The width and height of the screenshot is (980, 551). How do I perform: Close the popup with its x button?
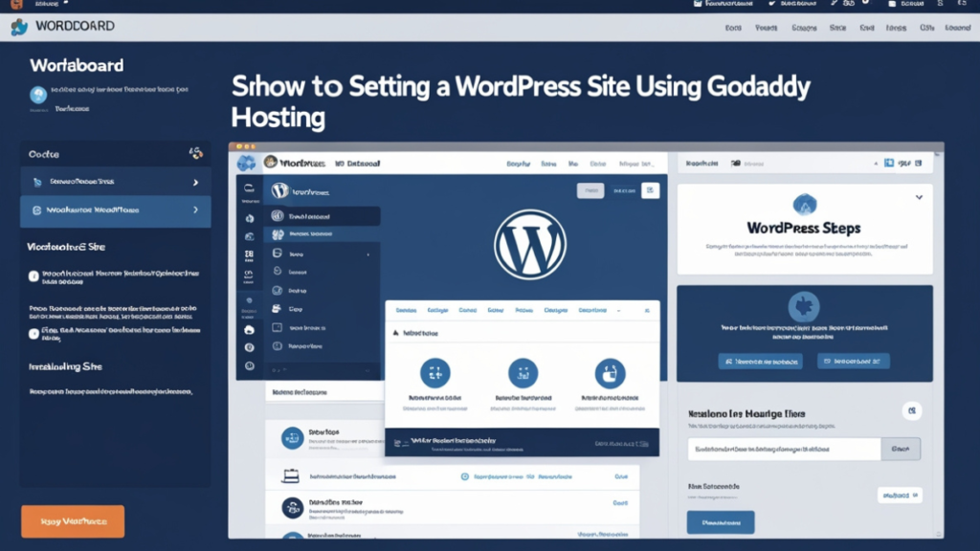pyautogui.click(x=647, y=311)
